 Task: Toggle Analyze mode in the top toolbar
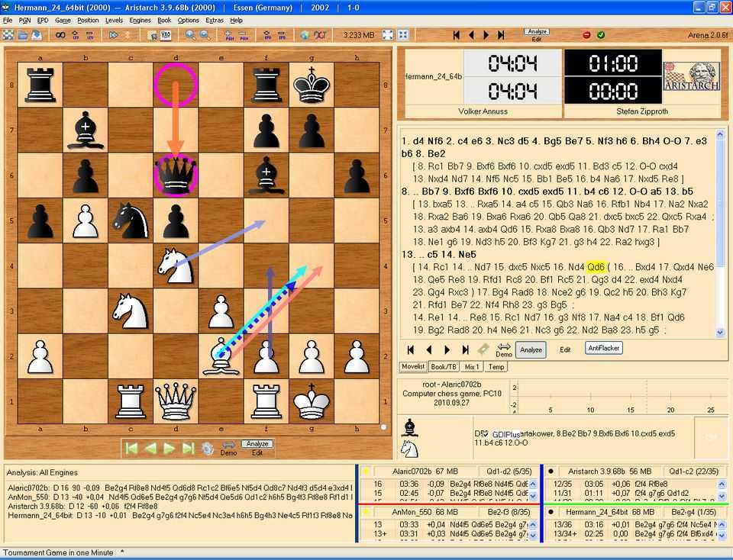point(537,31)
